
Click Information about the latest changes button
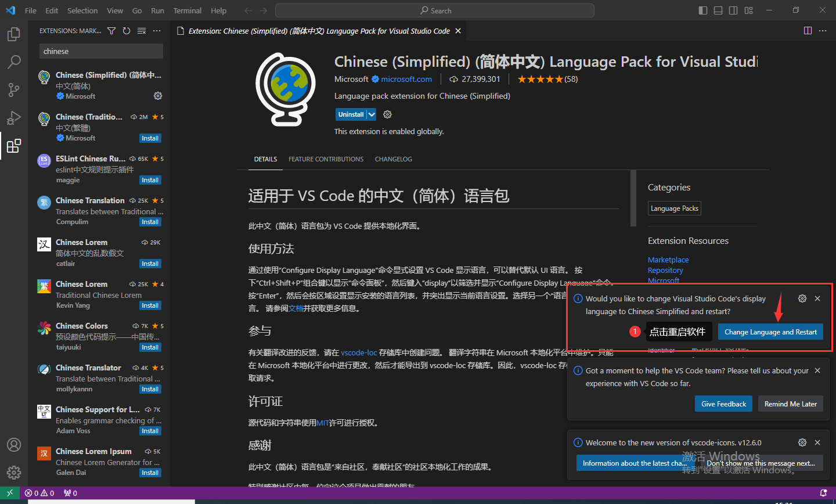(635, 463)
